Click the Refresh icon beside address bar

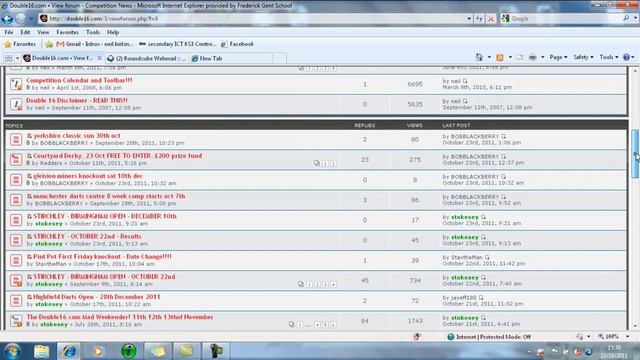coord(479,19)
